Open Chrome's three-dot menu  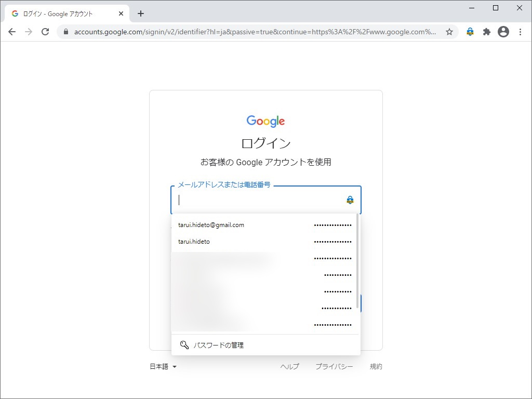[x=521, y=32]
